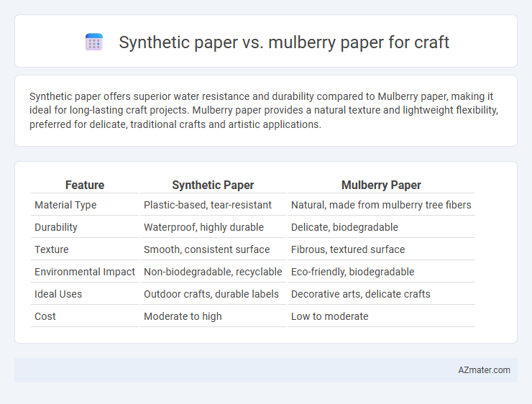Click the 'Non-biodegradable, recyclable' cell
Image resolution: width=532 pixels, height=404 pixels.
click(213, 272)
